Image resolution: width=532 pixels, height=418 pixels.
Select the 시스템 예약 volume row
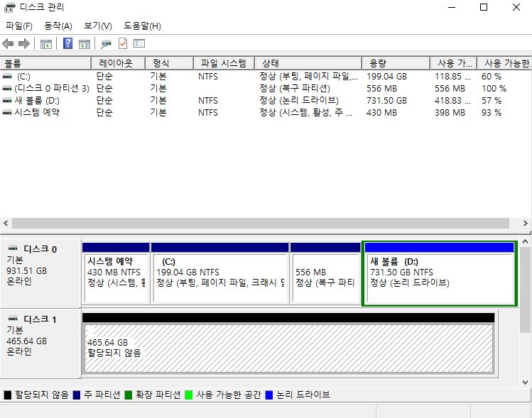tap(266, 113)
